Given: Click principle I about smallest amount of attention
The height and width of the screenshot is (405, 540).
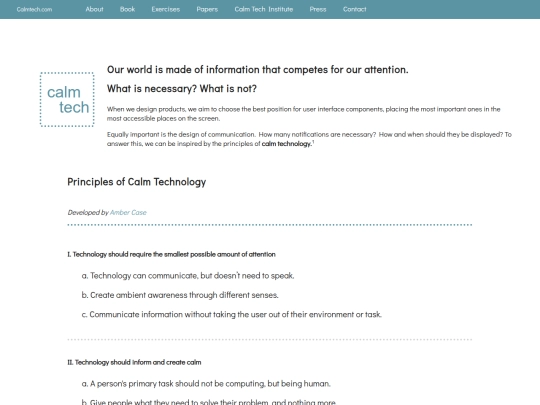Looking at the screenshot, I should tap(172, 255).
